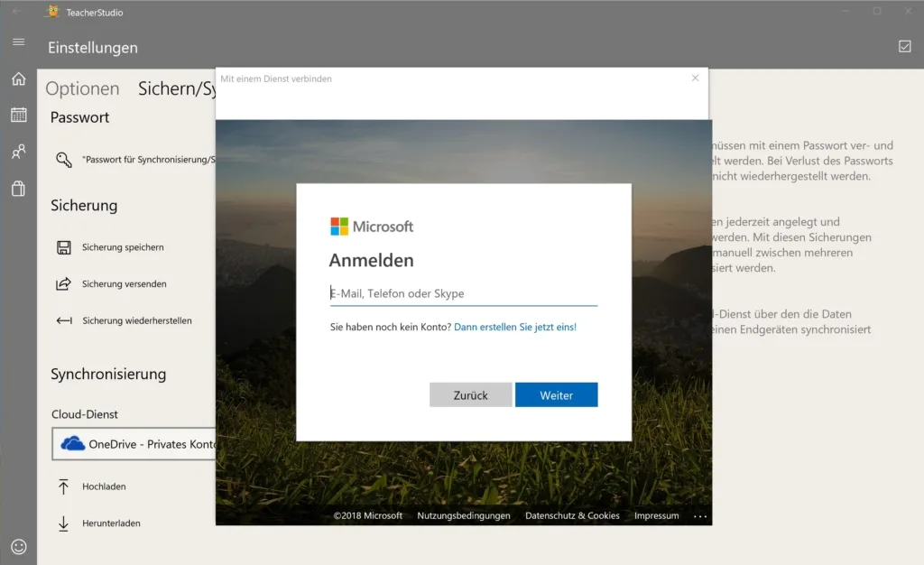Viewport: 924px width, 565px height.
Task: Click the Synchronisierung section heading
Action: 108,375
